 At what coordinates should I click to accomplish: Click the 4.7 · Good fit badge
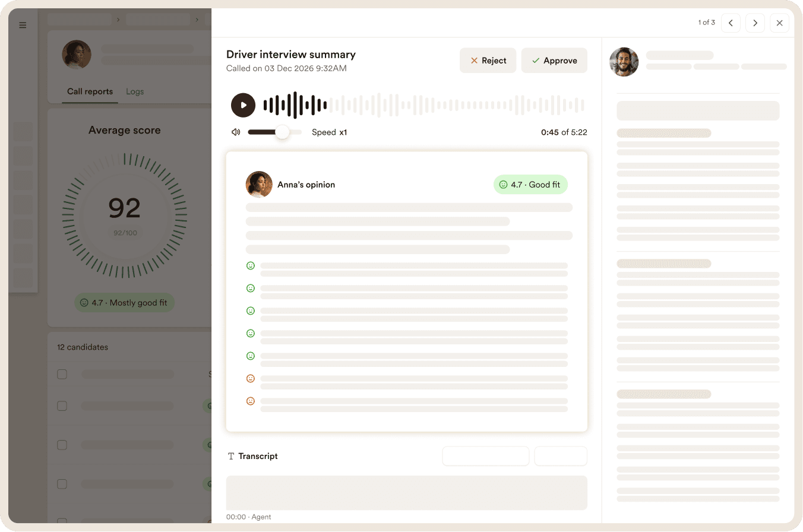[x=530, y=185]
